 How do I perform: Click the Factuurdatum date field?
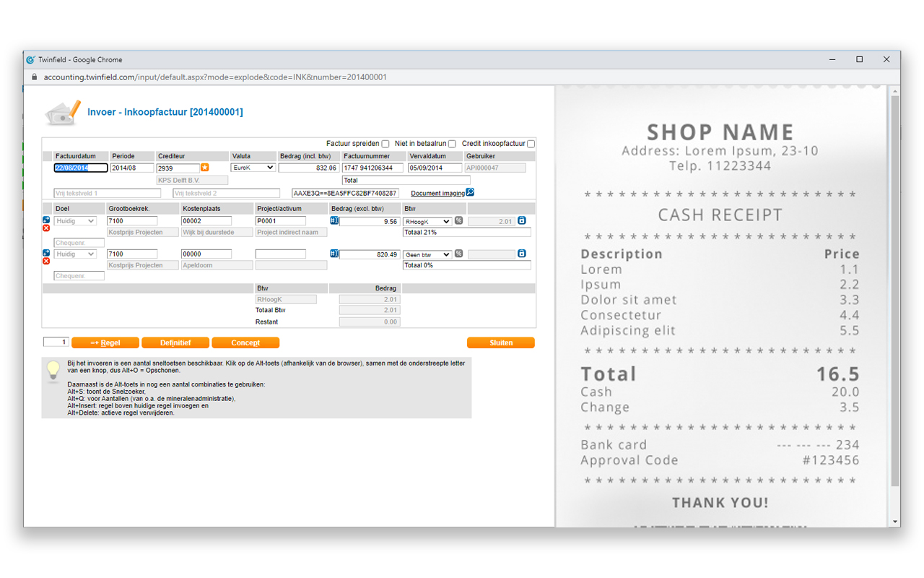coord(81,168)
